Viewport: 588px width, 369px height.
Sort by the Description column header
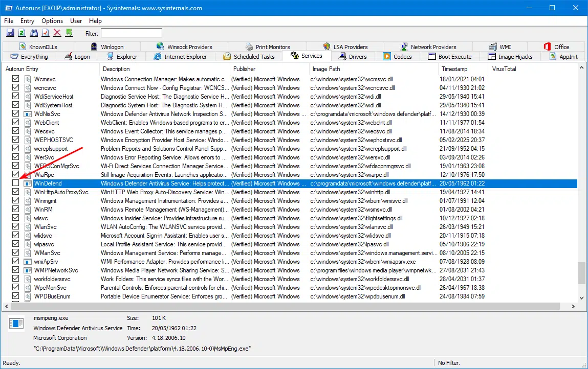[x=165, y=69]
